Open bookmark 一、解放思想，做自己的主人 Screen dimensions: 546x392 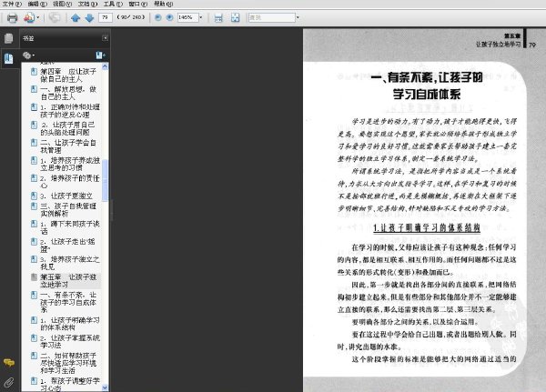click(68, 93)
